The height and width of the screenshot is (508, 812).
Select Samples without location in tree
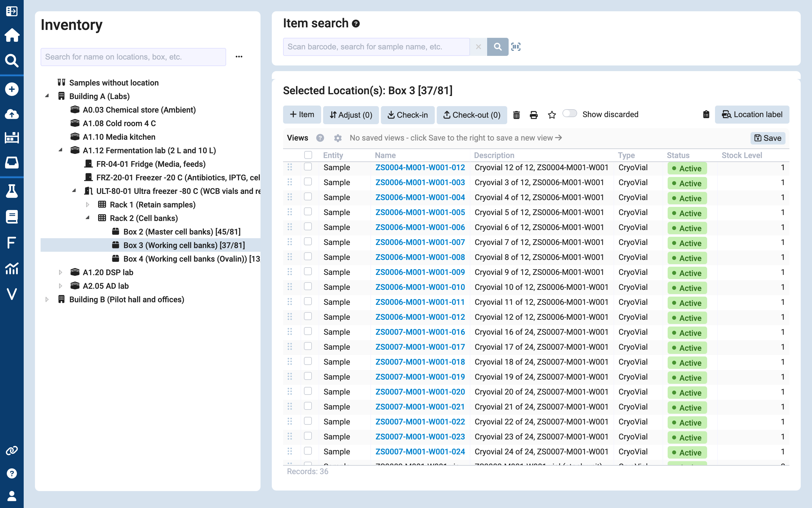(114, 83)
